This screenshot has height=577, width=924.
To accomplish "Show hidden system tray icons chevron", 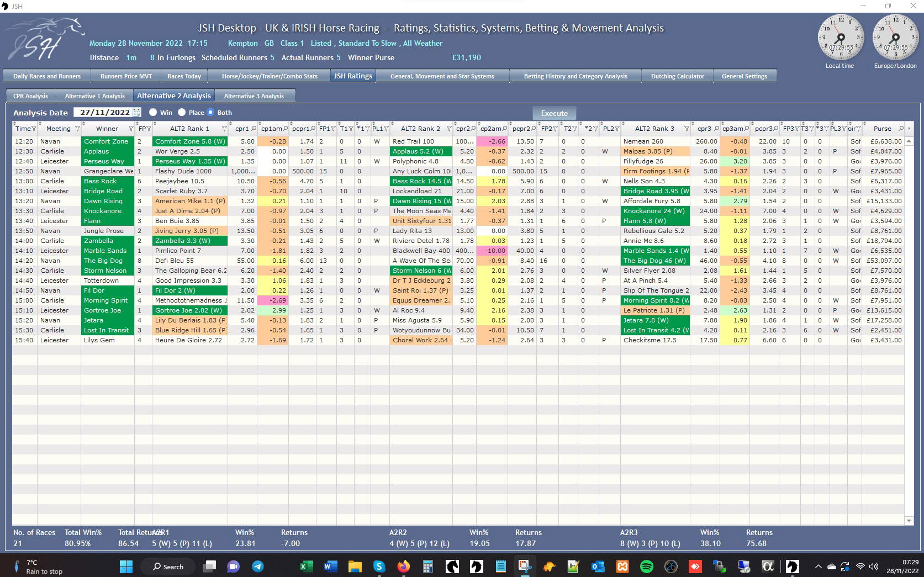I will pos(818,567).
